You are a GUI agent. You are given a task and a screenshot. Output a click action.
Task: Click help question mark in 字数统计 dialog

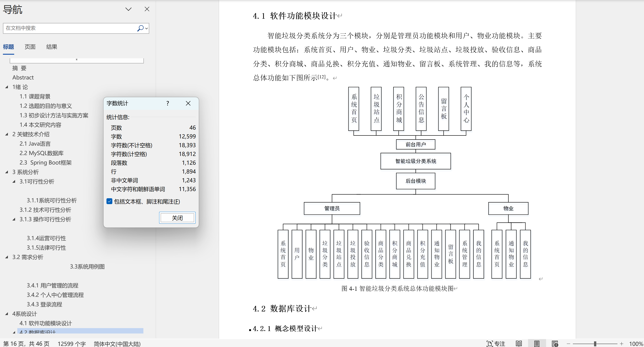pyautogui.click(x=168, y=103)
